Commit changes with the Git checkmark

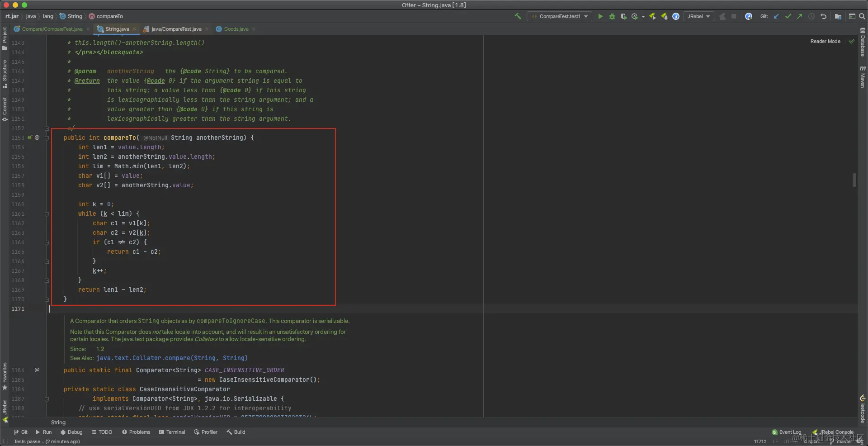point(788,16)
